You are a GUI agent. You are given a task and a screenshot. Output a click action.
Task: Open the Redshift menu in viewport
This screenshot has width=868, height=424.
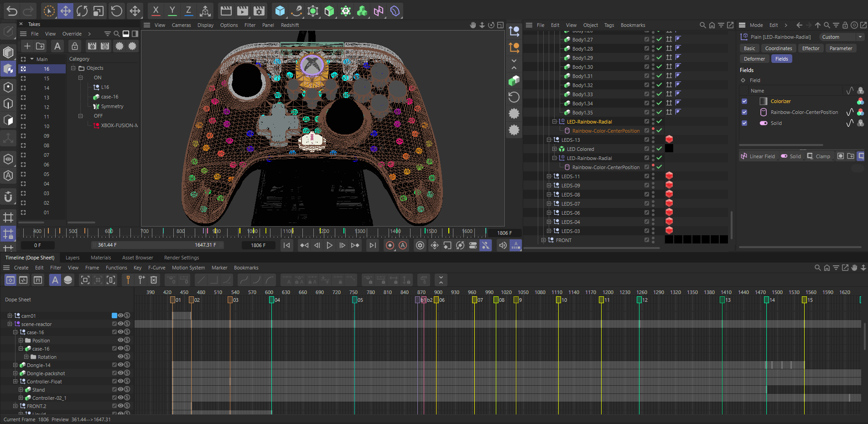[290, 25]
